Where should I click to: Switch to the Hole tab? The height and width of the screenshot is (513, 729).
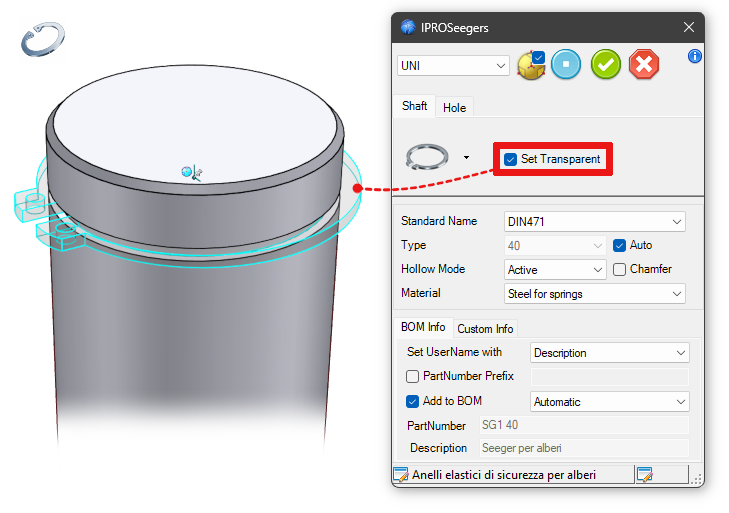click(x=454, y=107)
